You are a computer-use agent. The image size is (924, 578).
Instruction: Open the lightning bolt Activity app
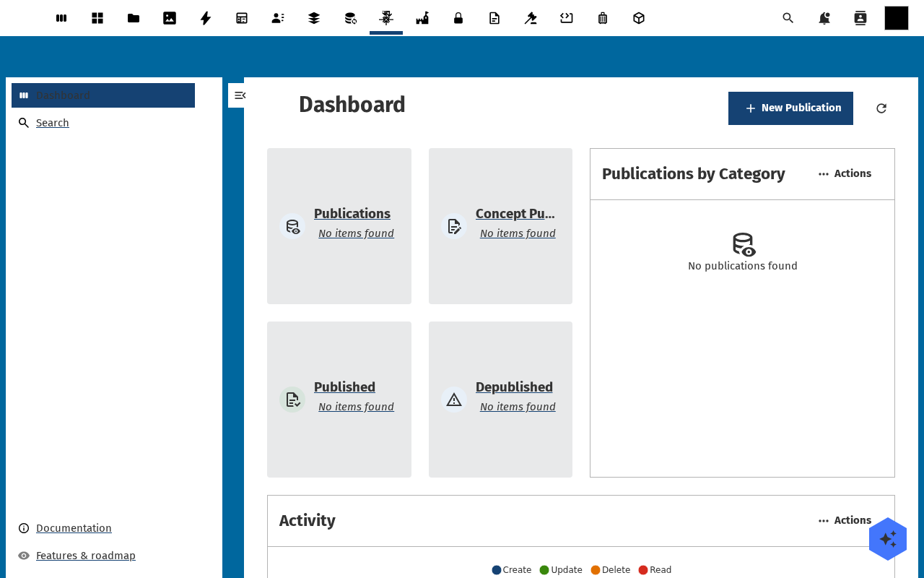point(206,18)
